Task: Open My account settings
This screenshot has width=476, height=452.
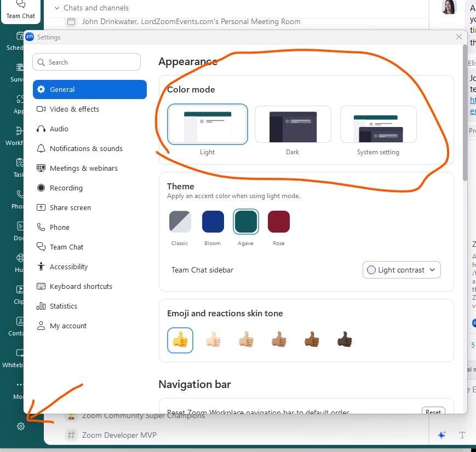Action: tap(89, 326)
